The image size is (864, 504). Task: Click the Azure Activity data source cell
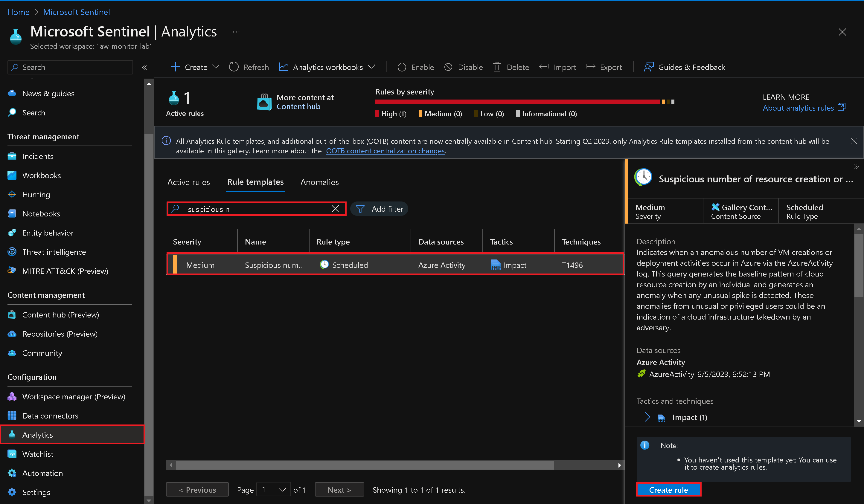(x=442, y=265)
